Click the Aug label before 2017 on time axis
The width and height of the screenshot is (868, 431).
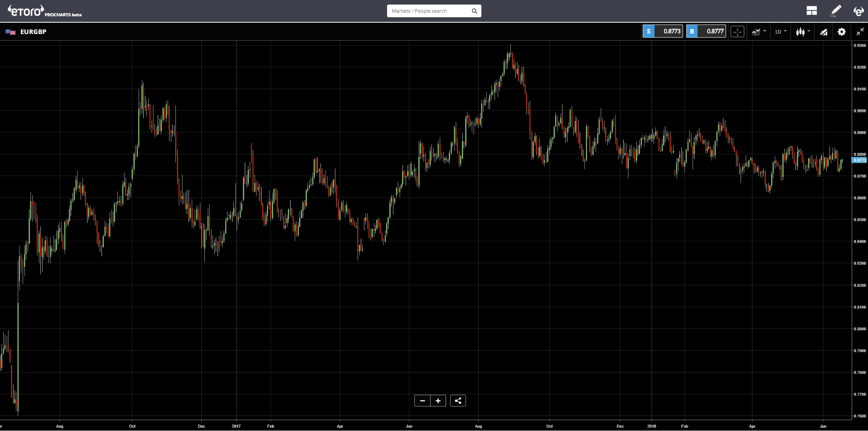pyautogui.click(x=60, y=426)
